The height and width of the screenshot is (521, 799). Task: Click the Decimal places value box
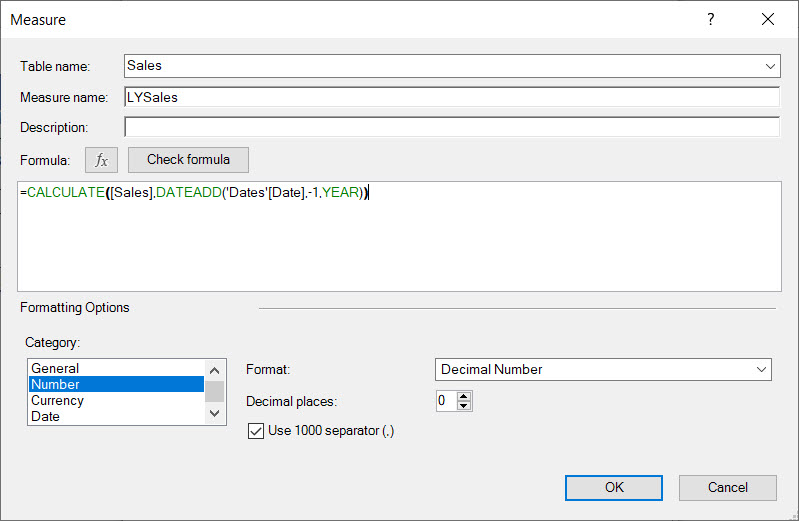coord(446,401)
